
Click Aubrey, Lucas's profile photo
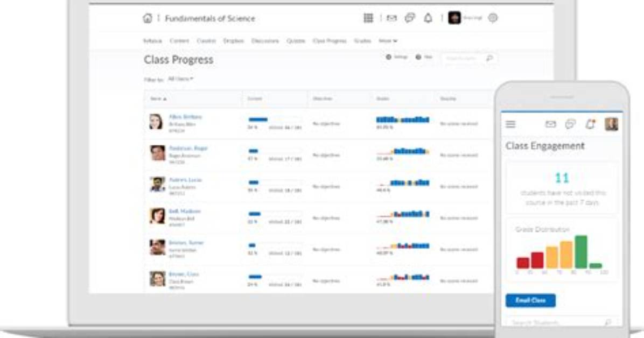coord(157,185)
